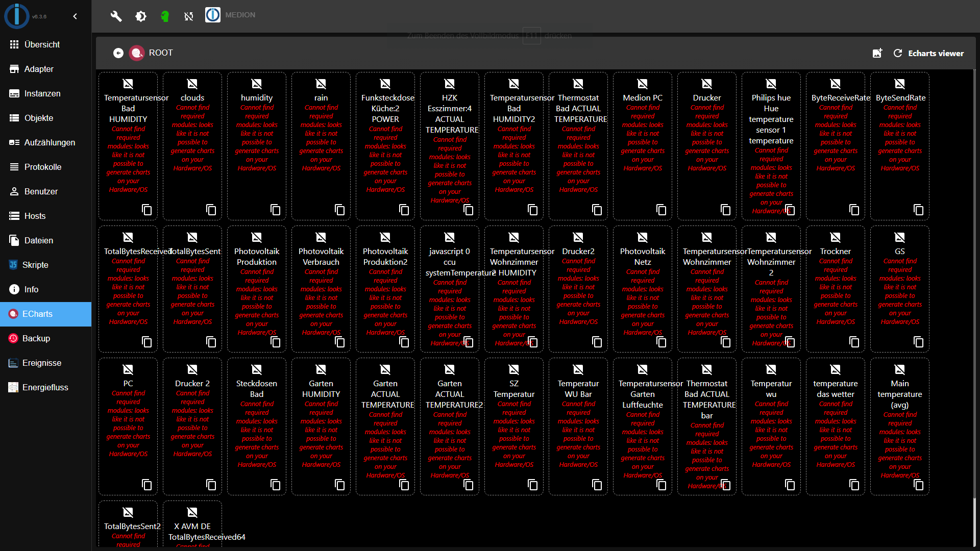This screenshot has height=551, width=980.
Task: Select the ECharts sidebar tab
Action: click(x=46, y=314)
